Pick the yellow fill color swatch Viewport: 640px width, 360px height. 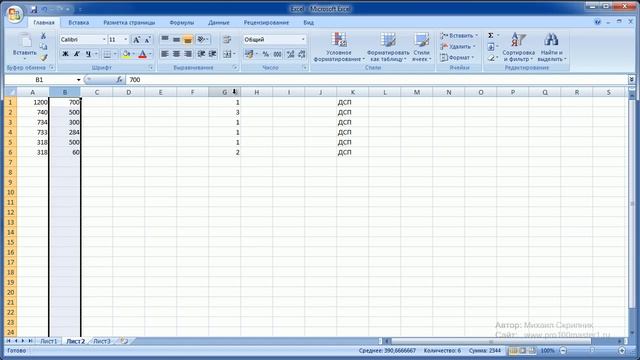click(x=126, y=54)
